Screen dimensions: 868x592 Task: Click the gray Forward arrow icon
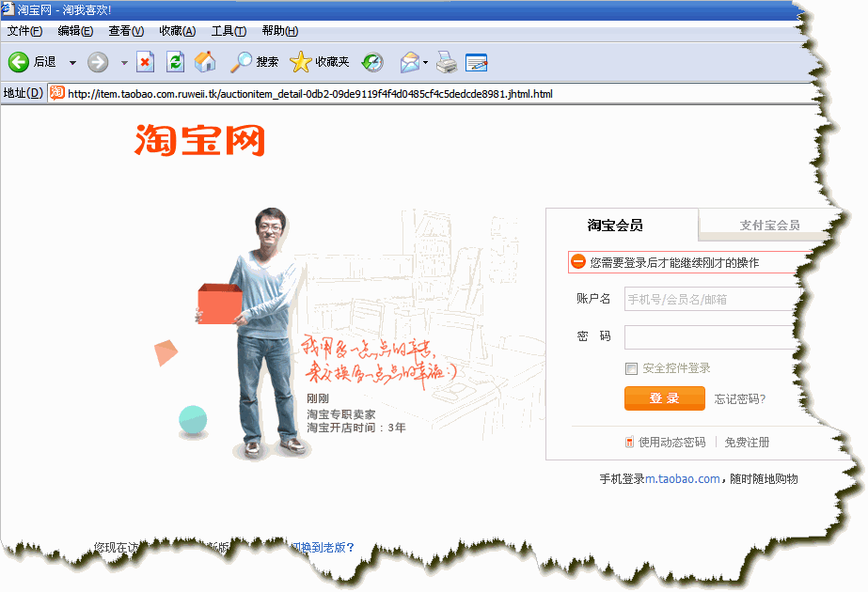(x=98, y=62)
